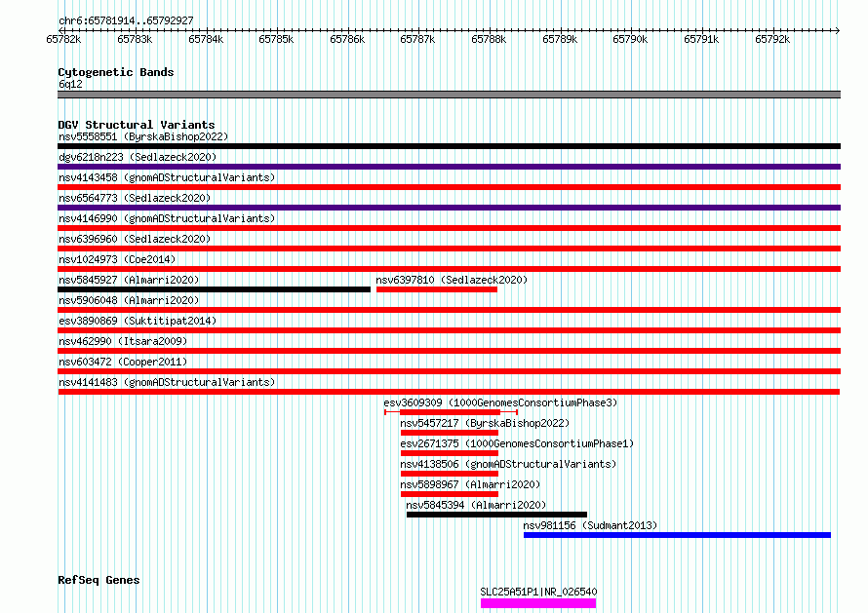Screen dimensions: 868x613
Task: Click the nsv5558551 (ByrskaBishop2022) variant label
Action: 143,136
